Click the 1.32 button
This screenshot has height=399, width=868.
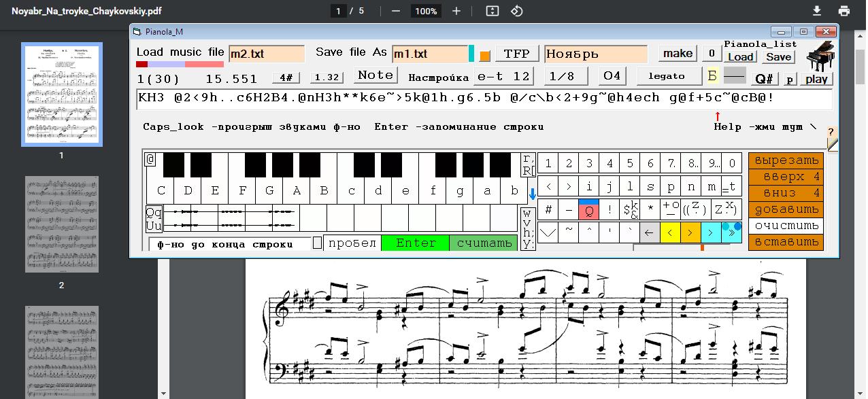pyautogui.click(x=327, y=77)
